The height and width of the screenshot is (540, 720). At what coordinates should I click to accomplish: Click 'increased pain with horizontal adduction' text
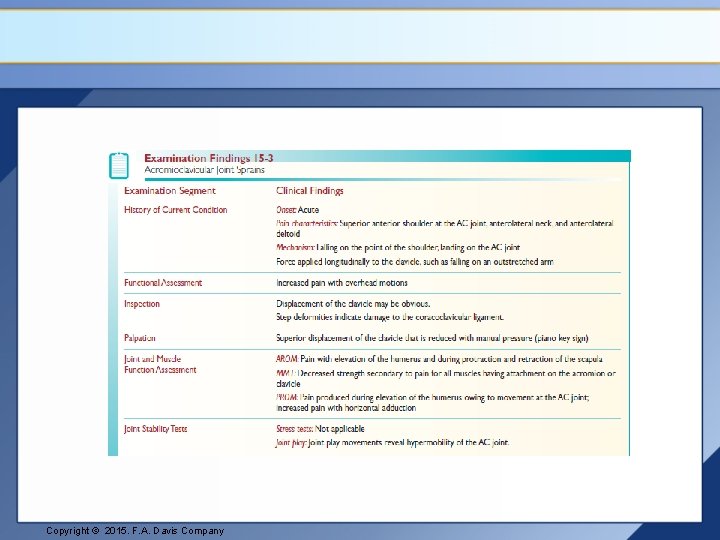coord(346,408)
